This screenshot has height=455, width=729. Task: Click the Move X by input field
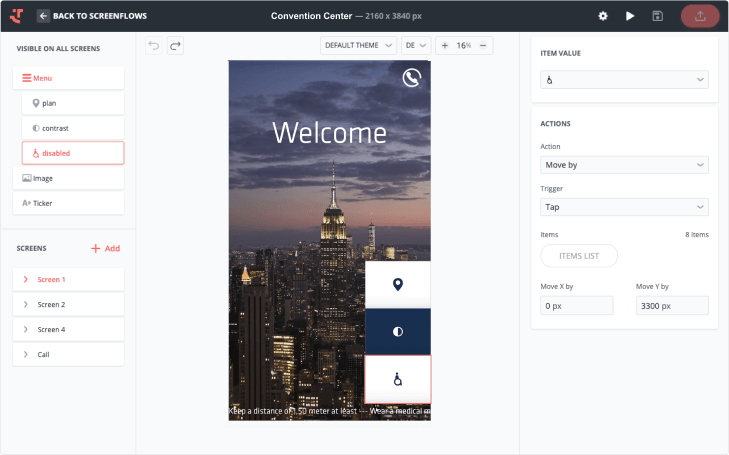point(577,305)
